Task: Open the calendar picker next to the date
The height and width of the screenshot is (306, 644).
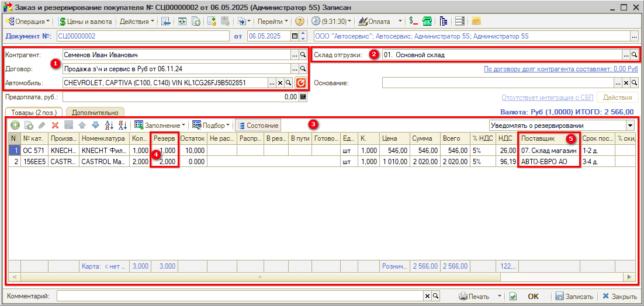Action: click(x=295, y=36)
